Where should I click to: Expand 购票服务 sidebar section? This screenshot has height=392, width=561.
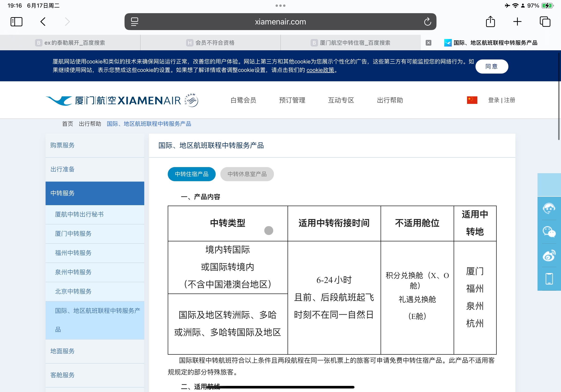tap(95, 145)
